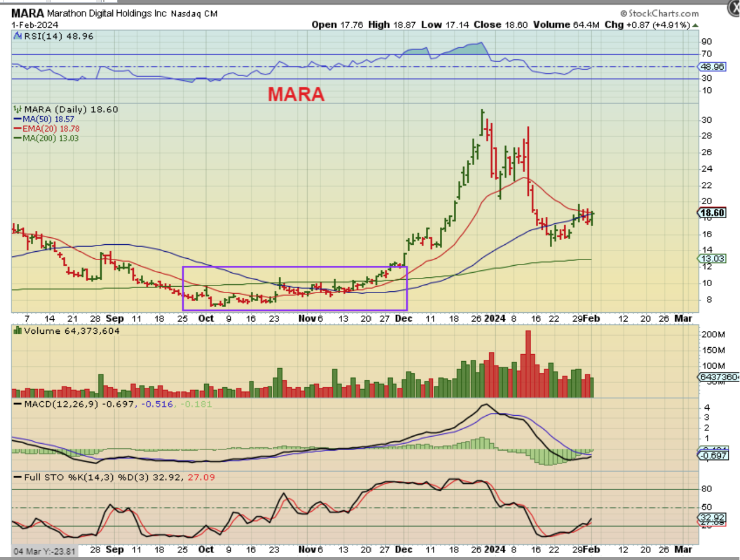This screenshot has width=740, height=560.
Task: Click the Close 18.60 header value
Action: point(500,24)
